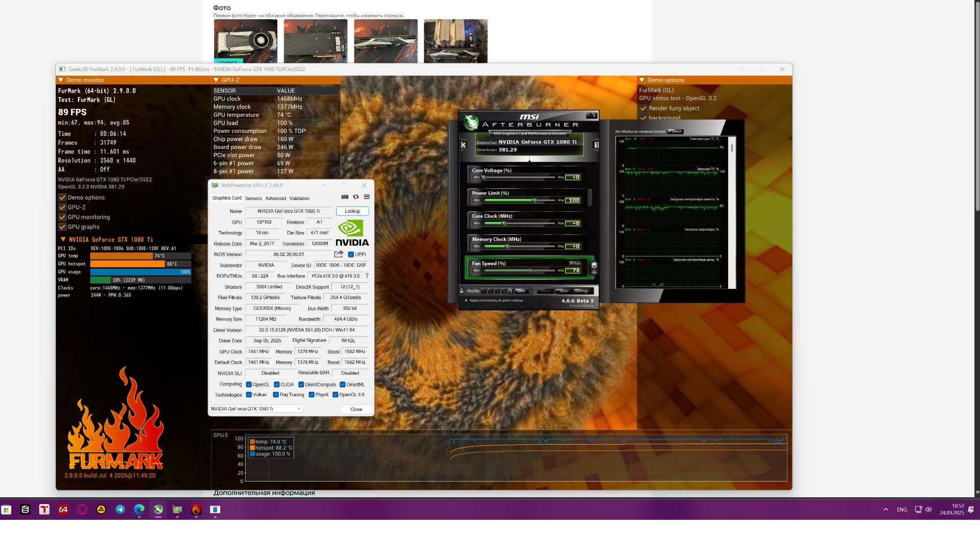Click GPU-Z refresh icon
980x535 pixels.
pos(356,197)
